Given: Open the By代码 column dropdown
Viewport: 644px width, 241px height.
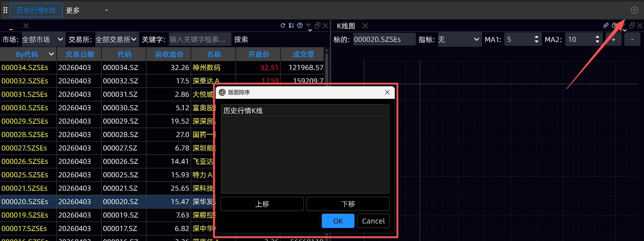Looking at the screenshot, I should [x=51, y=54].
